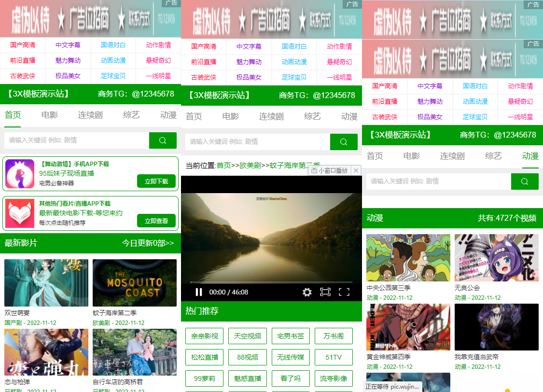
Task: Open the 我靠充值当武帝 anime thumbnail
Action: pyautogui.click(x=497, y=327)
